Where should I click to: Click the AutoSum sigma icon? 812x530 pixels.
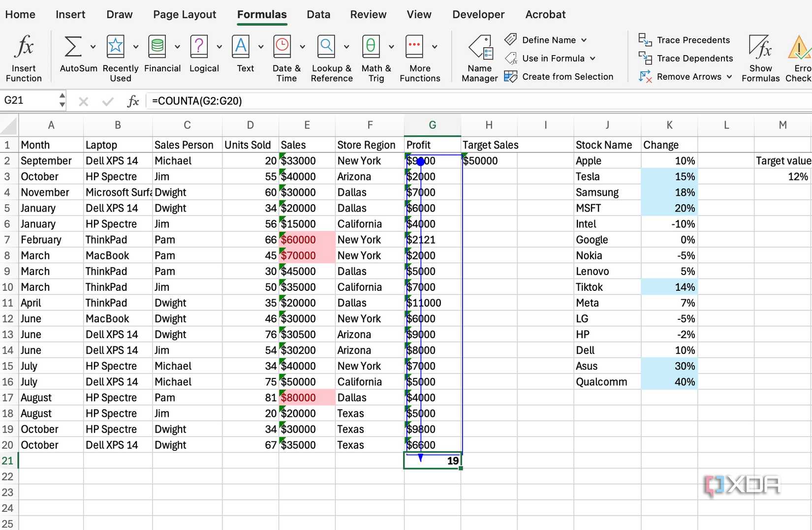[x=73, y=47]
